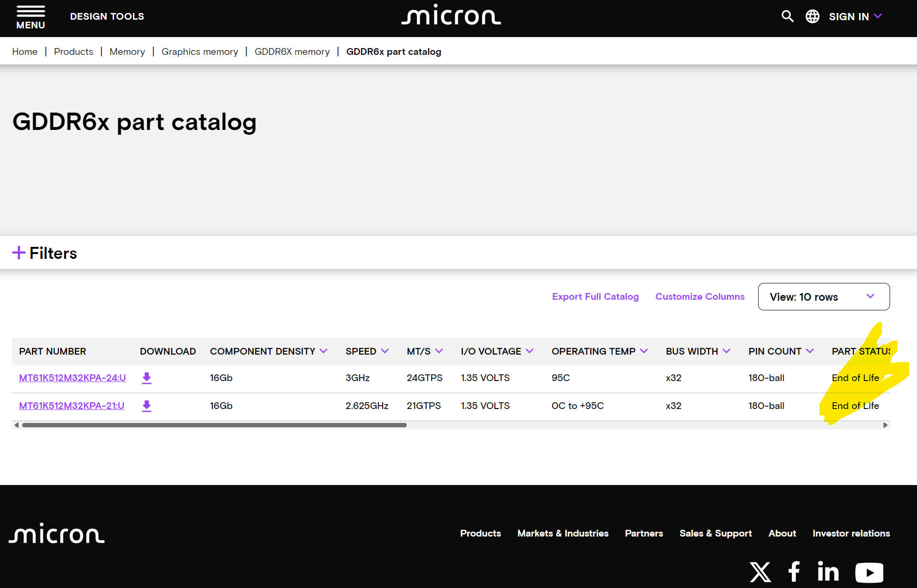Open Micron's X social page
Image resolution: width=917 pixels, height=588 pixels.
(x=761, y=572)
